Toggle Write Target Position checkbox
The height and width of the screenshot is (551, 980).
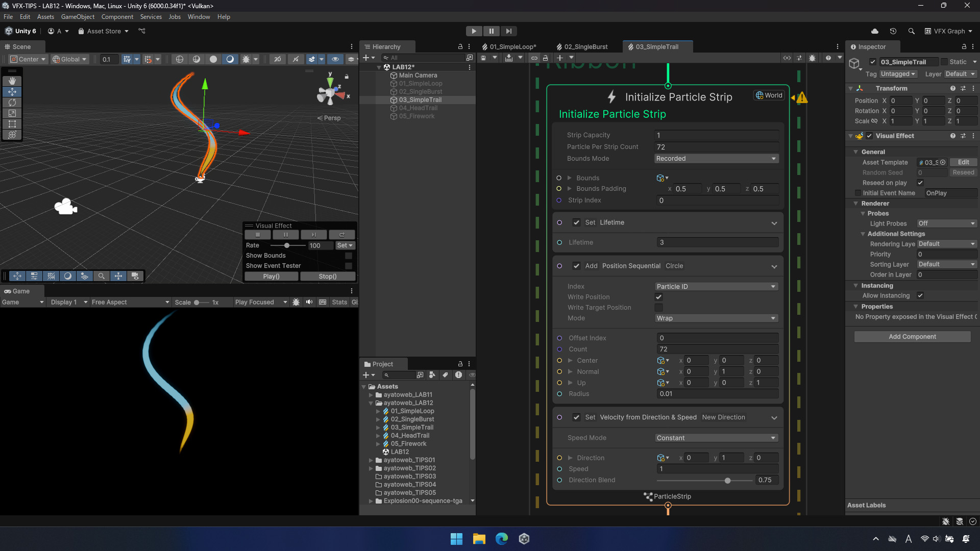pos(658,308)
